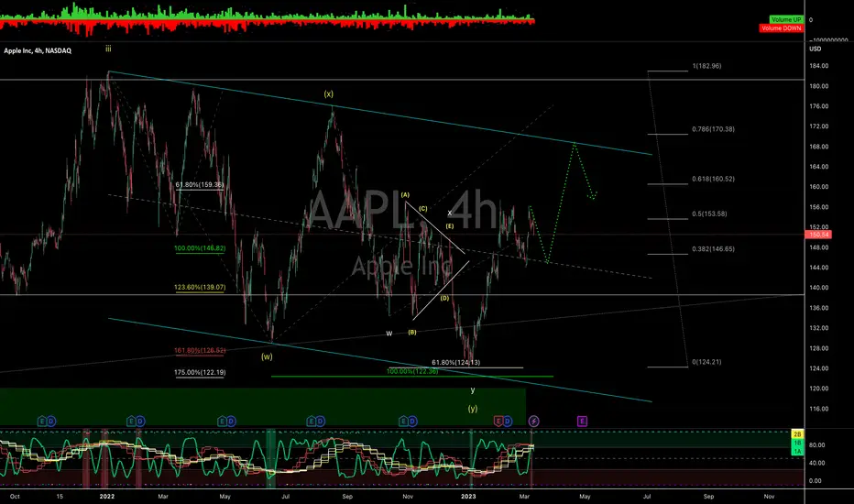
Task: Click the earnings E marker just after 2022 label
Action: point(131,422)
